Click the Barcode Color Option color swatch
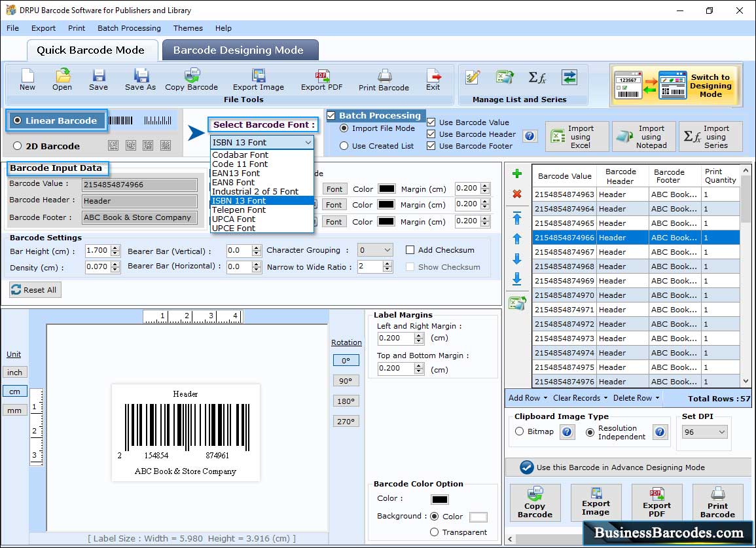 click(440, 500)
